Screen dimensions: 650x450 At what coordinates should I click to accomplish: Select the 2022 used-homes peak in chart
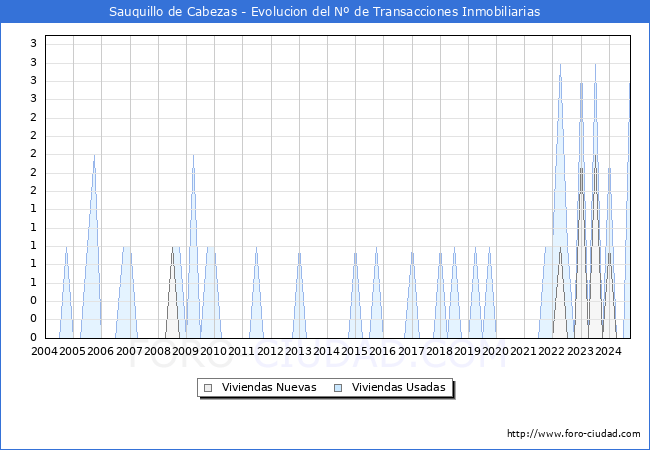(560, 201)
